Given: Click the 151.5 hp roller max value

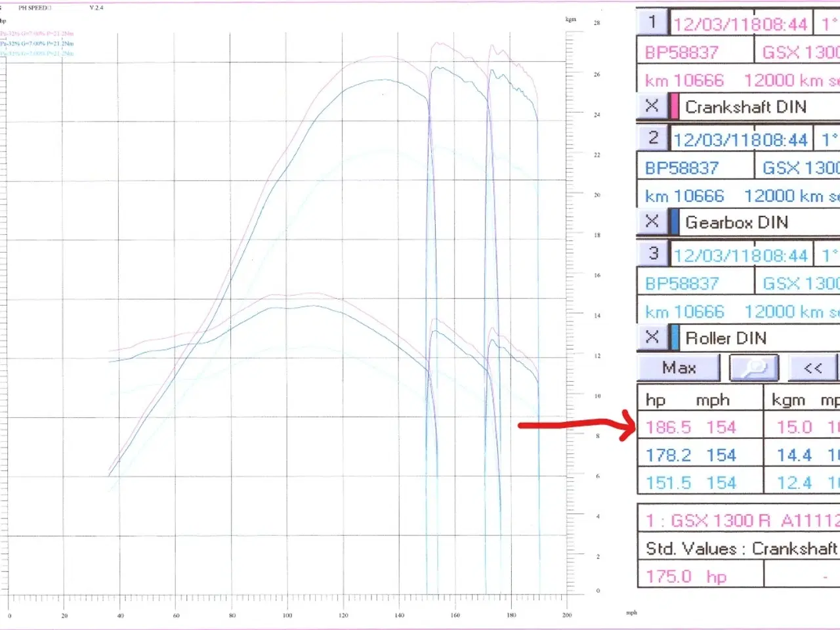Looking at the screenshot, I should click(x=668, y=483).
